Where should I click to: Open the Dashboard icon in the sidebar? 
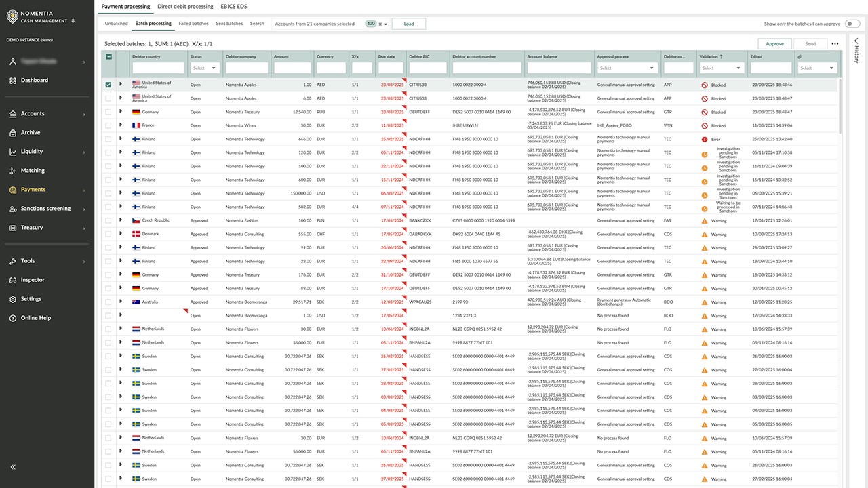tap(13, 80)
